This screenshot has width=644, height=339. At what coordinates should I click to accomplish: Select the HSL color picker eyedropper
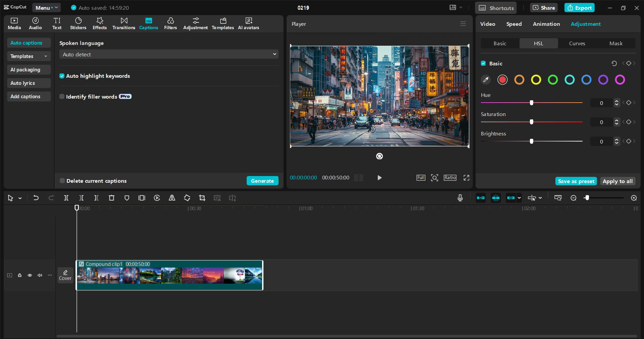[486, 80]
